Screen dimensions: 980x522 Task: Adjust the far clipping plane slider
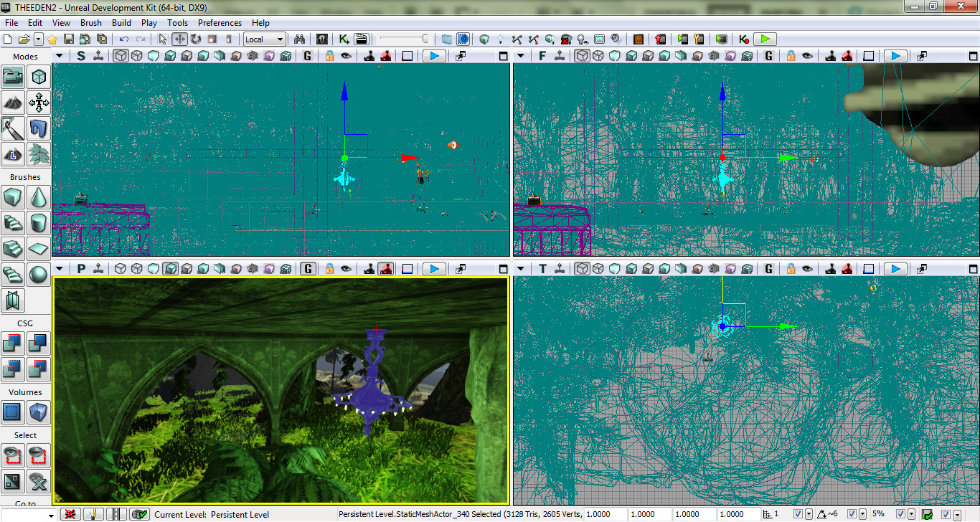point(405,39)
